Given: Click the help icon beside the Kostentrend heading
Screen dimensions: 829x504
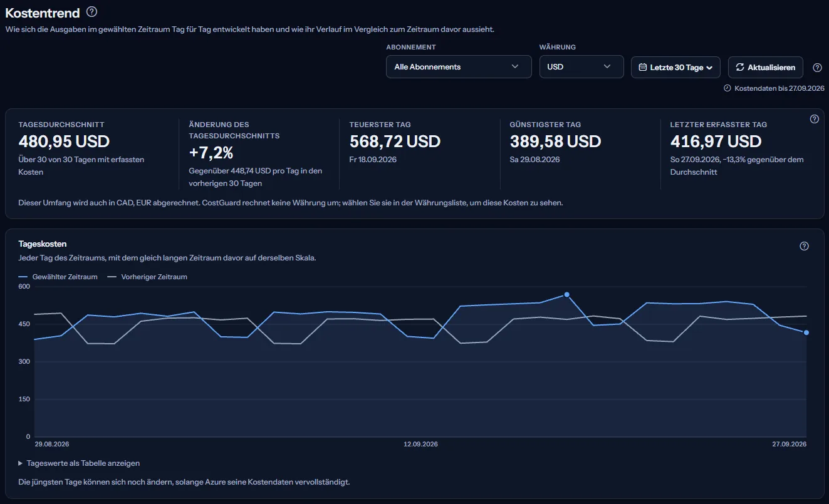Looking at the screenshot, I should [91, 12].
